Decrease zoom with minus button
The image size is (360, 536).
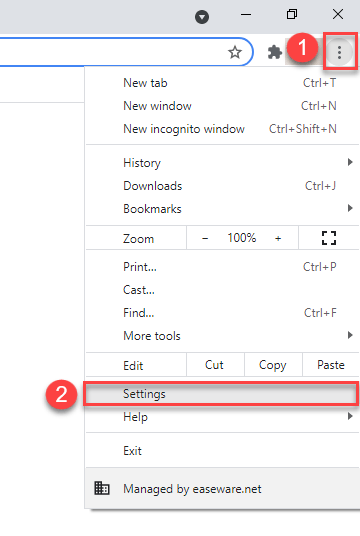[x=205, y=238]
